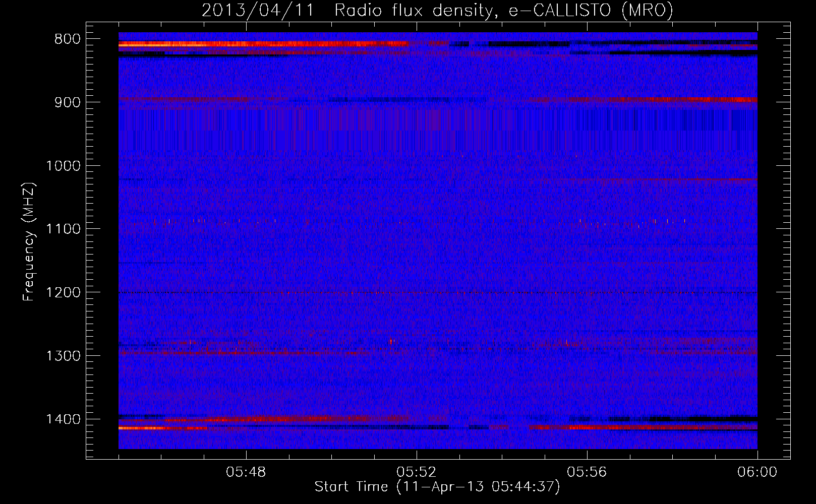The height and width of the screenshot is (504, 816).
Task: Click the Start Time axis caption
Action: [x=437, y=487]
